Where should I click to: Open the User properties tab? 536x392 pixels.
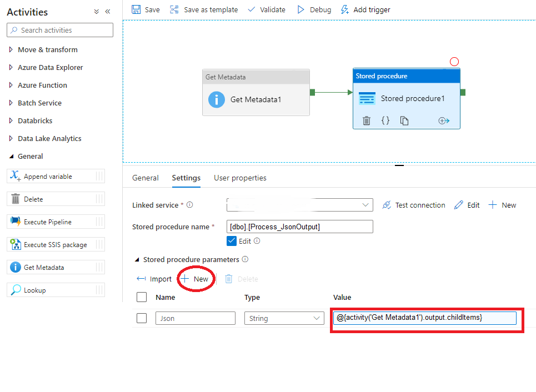click(x=240, y=178)
